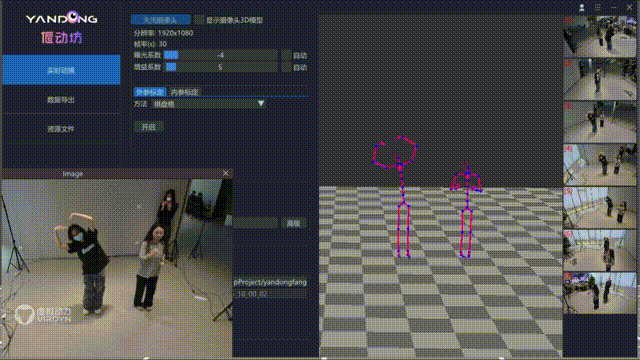Select the camera 7 thumbnail preview
The width and height of the screenshot is (640, 360).
click(x=600, y=293)
